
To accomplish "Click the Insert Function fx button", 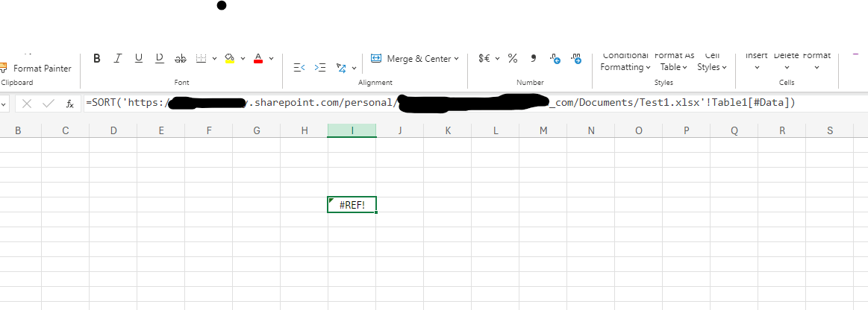I will click(69, 104).
